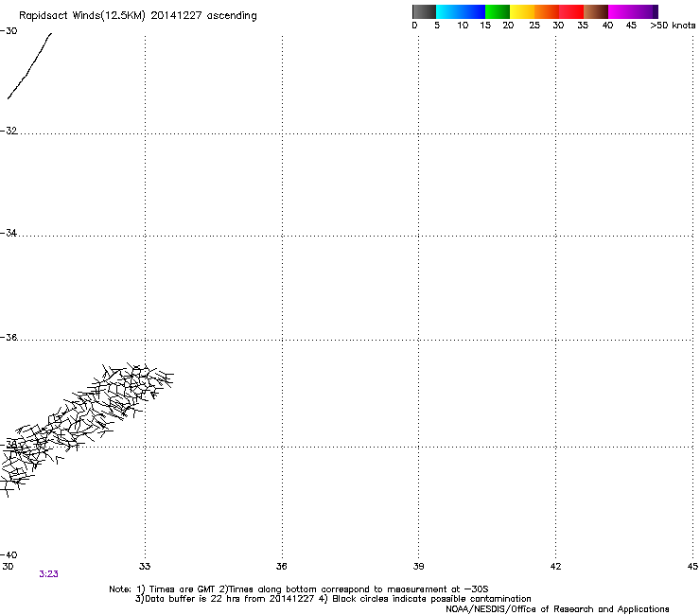Click the cyan-blue 5-15 knots color segment
This screenshot has height=615, width=700.
click(461, 11)
